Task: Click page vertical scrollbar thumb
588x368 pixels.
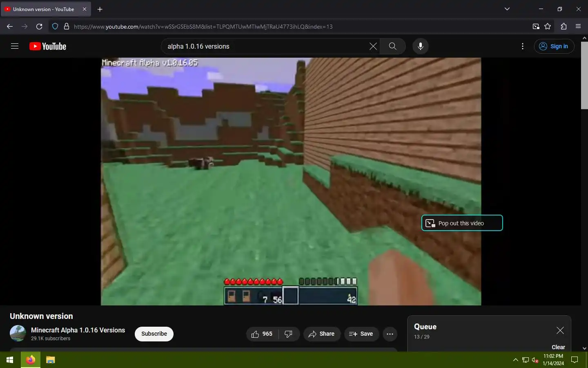Action: 584,76
